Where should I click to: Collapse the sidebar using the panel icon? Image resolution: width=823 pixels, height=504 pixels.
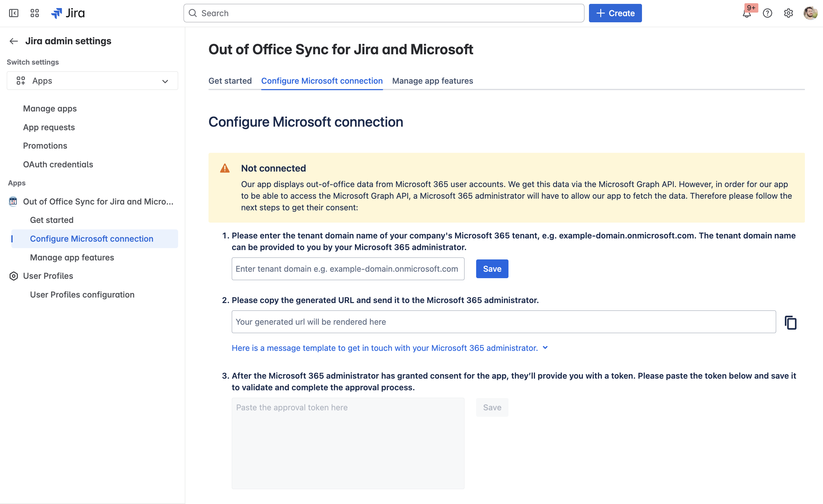pyautogui.click(x=14, y=13)
